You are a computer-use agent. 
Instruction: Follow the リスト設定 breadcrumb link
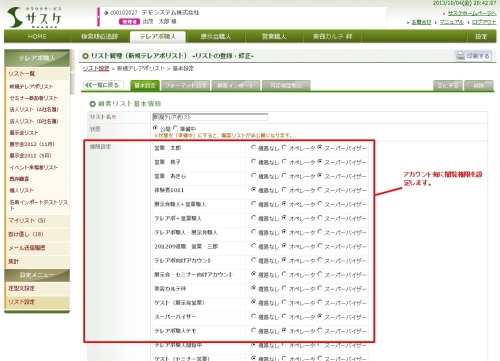96,68
